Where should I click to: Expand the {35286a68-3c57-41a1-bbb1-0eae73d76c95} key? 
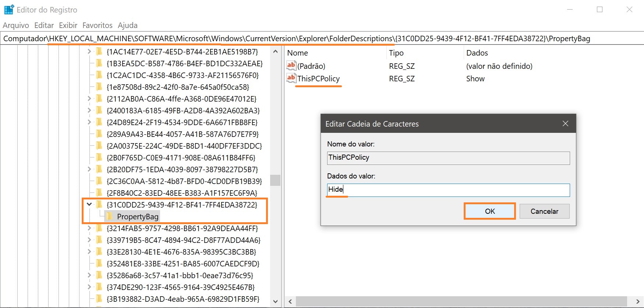pyautogui.click(x=89, y=275)
